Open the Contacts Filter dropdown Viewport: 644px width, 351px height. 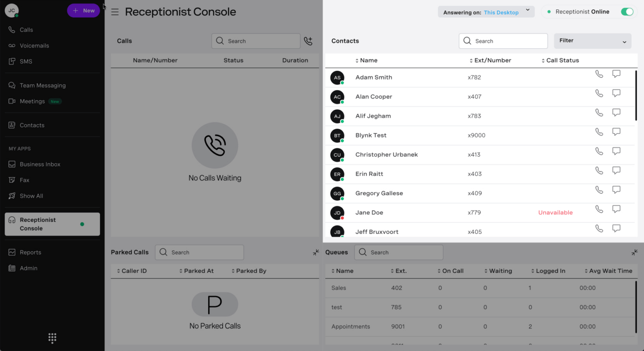point(592,41)
